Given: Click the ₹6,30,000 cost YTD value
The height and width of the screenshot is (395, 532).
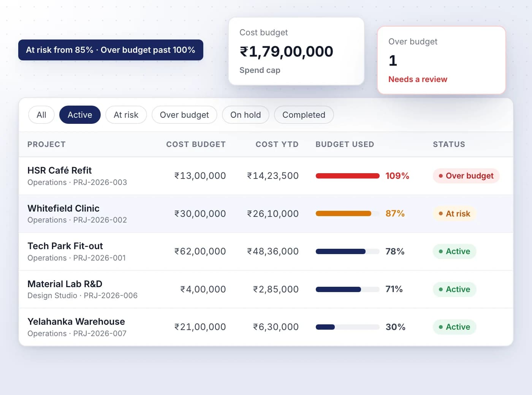Looking at the screenshot, I should (x=276, y=327).
